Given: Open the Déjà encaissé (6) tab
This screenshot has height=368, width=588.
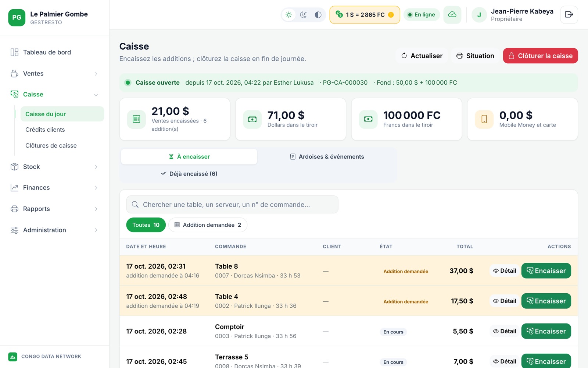Looking at the screenshot, I should [189, 174].
